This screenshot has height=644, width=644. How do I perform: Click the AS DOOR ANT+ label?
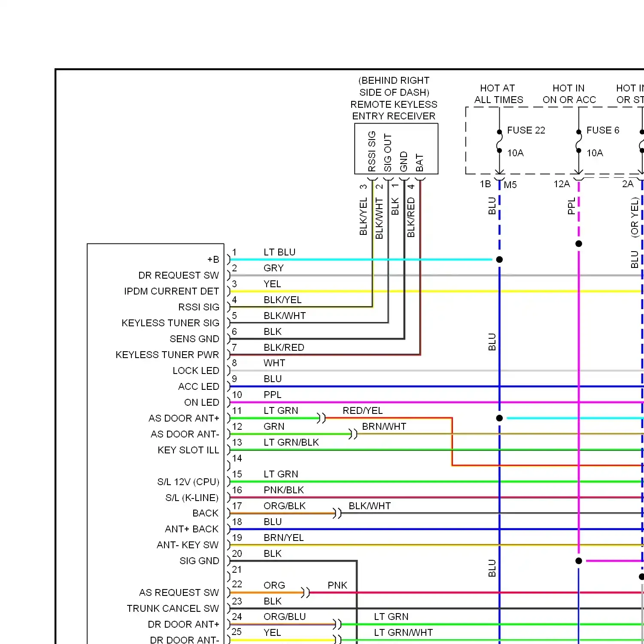click(184, 418)
